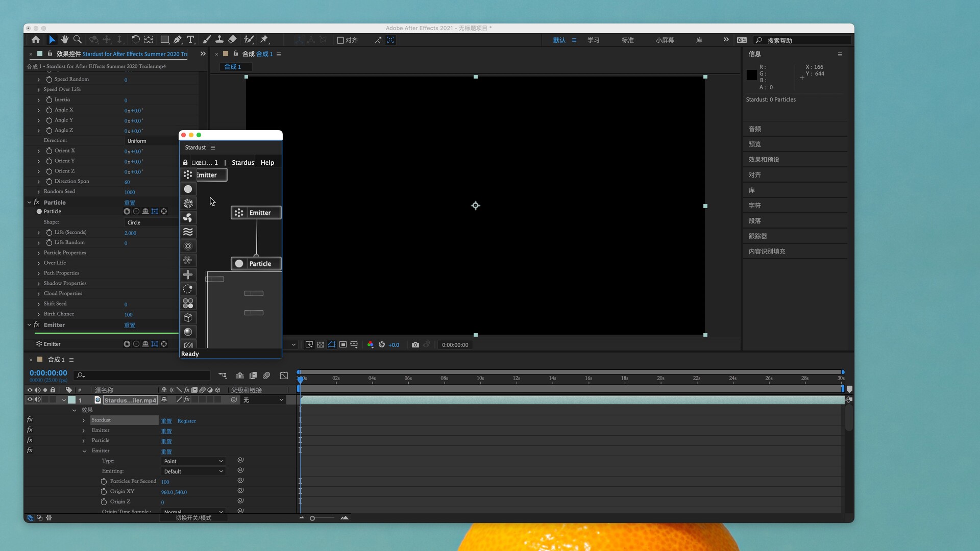Add Model cube node in Stardust
This screenshot has height=551, width=980.
tap(188, 317)
